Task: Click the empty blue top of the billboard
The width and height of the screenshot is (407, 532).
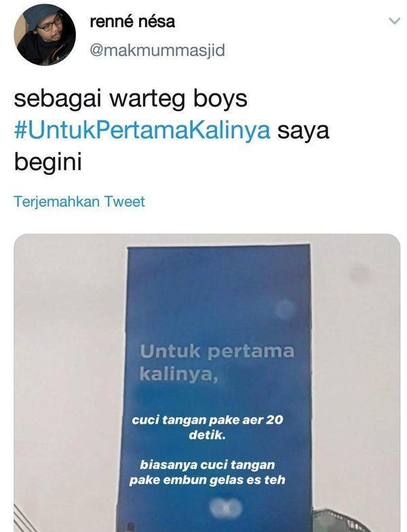Action: tap(218, 289)
